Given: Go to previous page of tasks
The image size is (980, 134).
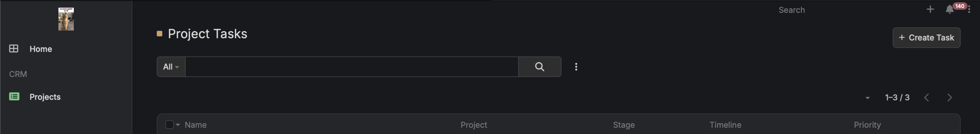Looking at the screenshot, I should (926, 97).
